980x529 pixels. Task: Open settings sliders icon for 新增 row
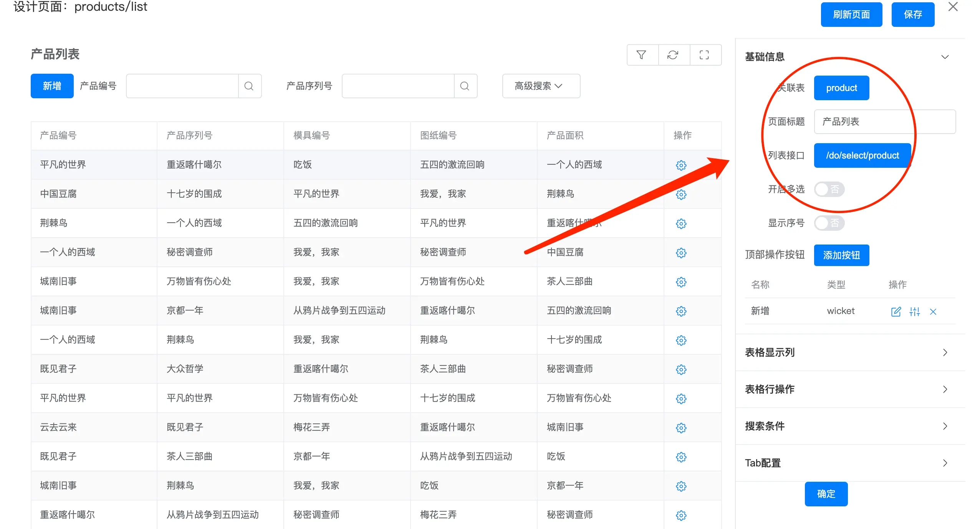tap(914, 311)
